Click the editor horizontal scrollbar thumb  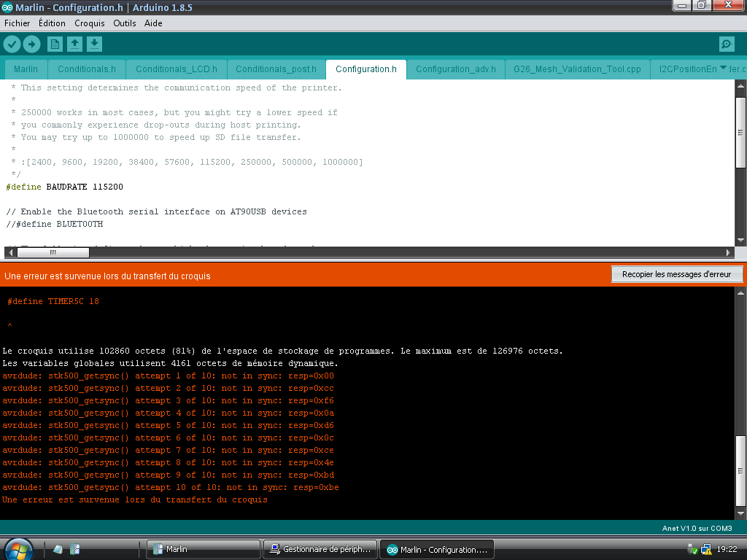click(53, 252)
